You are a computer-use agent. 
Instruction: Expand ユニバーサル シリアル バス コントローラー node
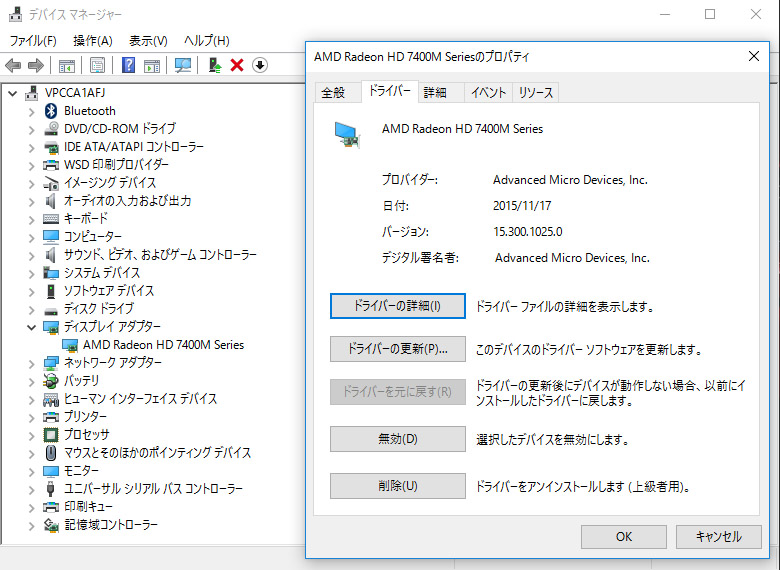(31, 489)
